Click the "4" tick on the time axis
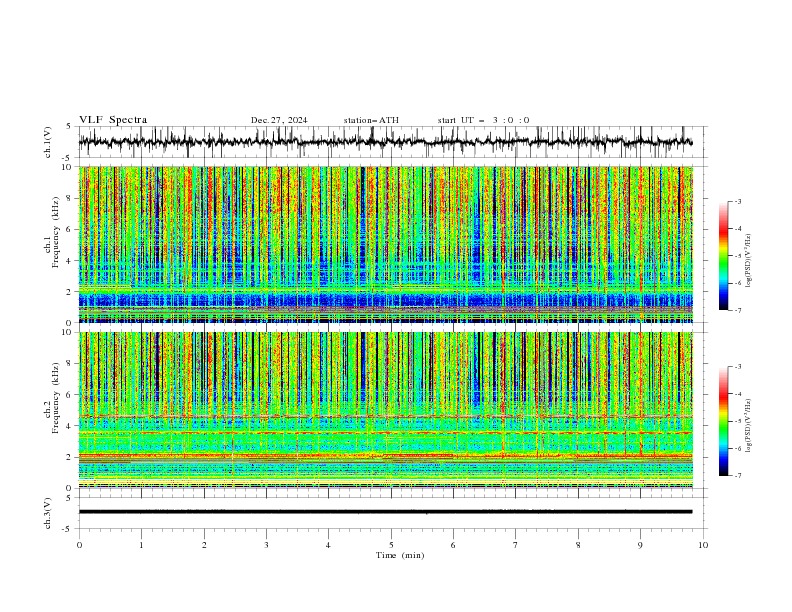The width and height of the screenshot is (792, 612). [328, 545]
